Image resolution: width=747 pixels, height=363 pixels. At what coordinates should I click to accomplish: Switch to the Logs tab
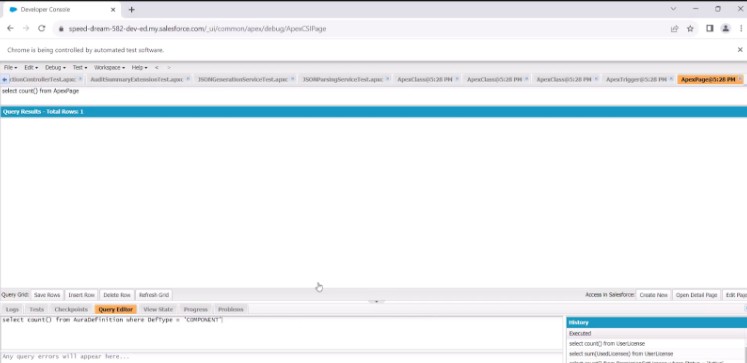[x=12, y=310]
